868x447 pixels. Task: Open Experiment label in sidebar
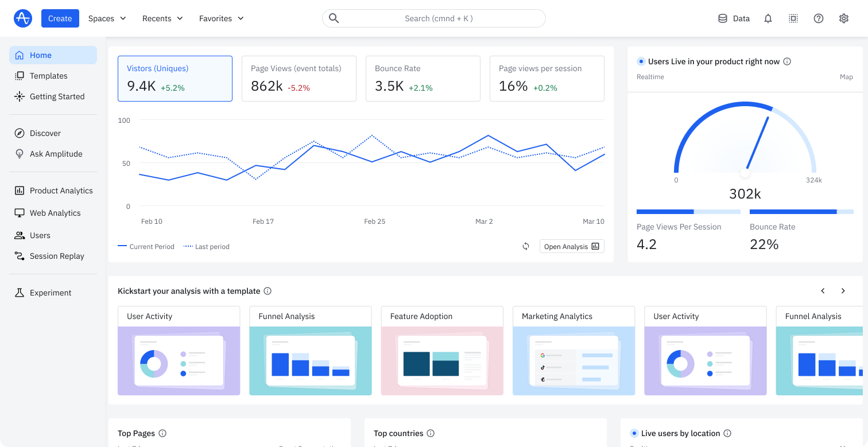[x=51, y=293]
